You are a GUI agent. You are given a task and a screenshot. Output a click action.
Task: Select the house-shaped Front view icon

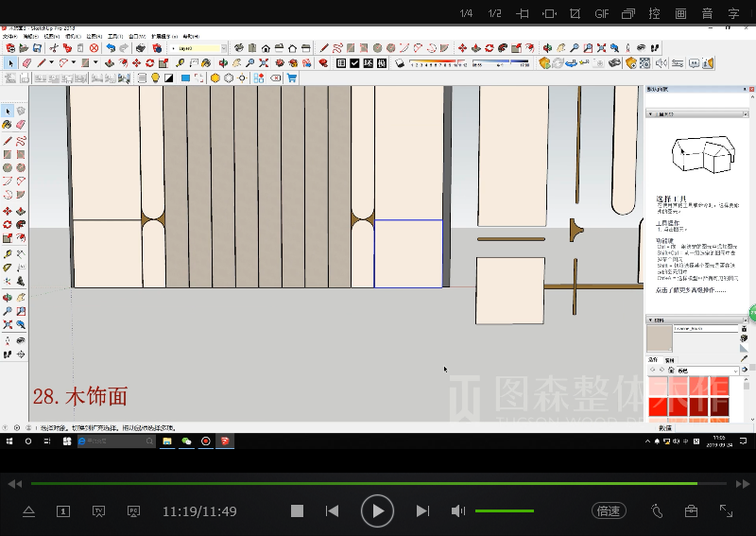tap(266, 48)
